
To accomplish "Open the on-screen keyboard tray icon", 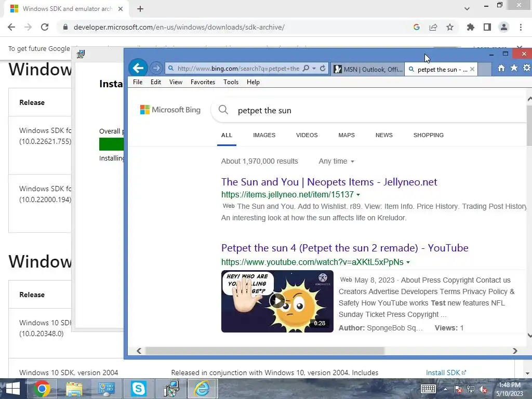I will [428, 389].
